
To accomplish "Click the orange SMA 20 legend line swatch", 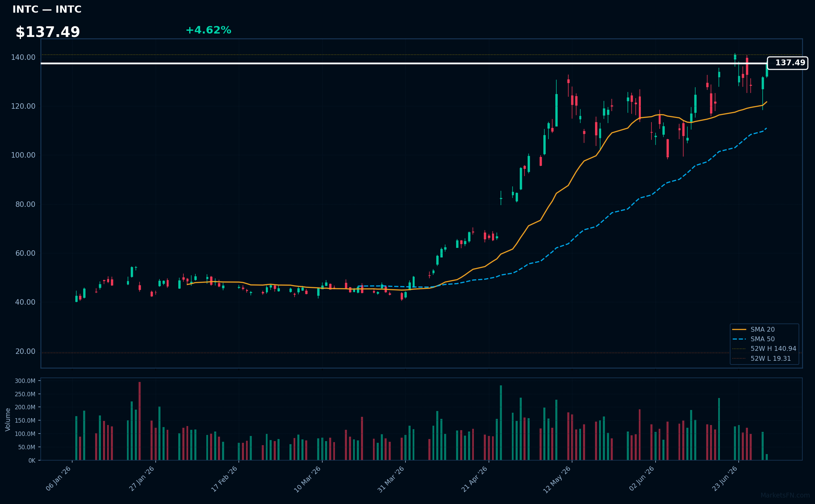I will (x=739, y=329).
